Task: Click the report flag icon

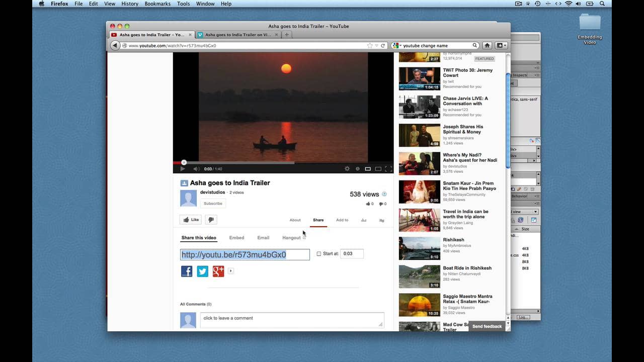Action: pos(381,220)
